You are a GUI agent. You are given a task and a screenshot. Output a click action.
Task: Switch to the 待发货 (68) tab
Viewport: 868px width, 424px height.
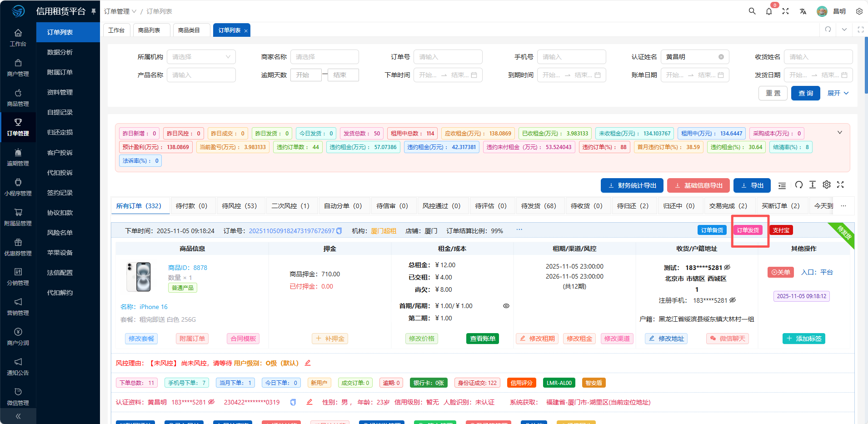tap(539, 206)
